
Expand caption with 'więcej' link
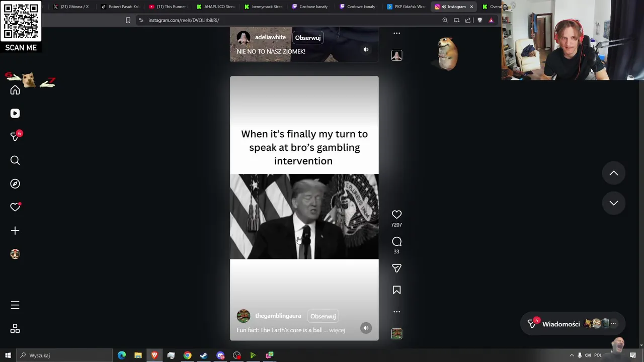click(x=337, y=330)
